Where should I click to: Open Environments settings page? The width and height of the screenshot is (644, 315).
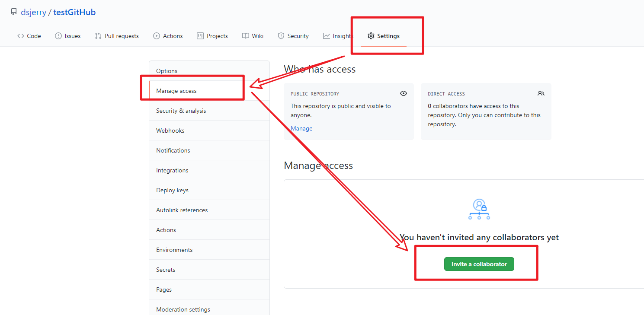point(209,250)
